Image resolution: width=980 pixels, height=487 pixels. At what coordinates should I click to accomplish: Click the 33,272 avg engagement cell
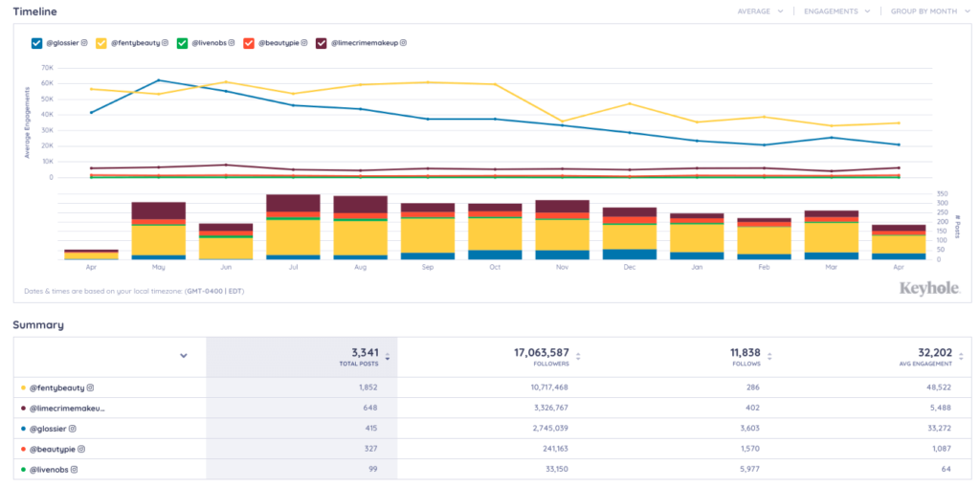pyautogui.click(x=939, y=429)
